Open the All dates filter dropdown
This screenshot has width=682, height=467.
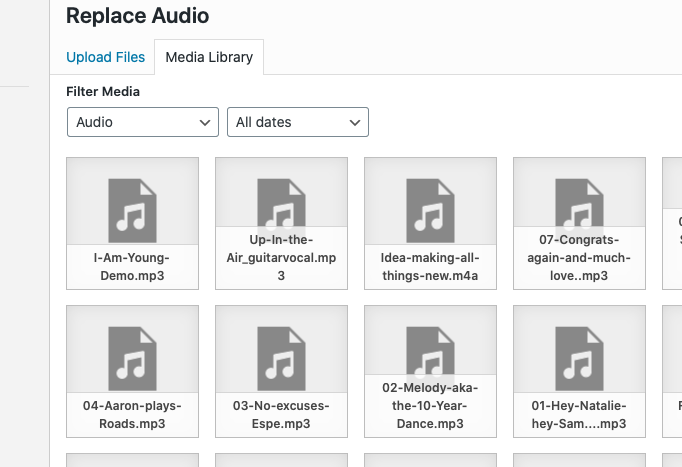tap(298, 122)
